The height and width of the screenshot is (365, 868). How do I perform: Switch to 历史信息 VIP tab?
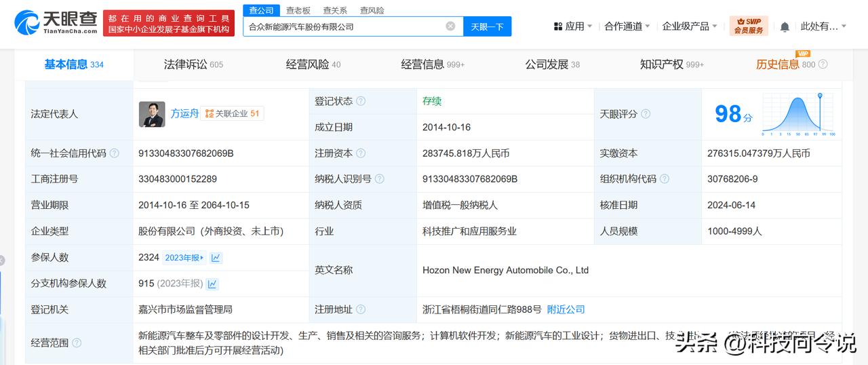[785, 64]
